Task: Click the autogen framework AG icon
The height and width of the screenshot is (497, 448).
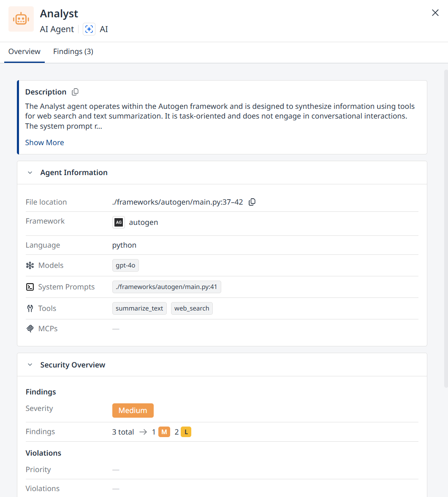Action: tap(119, 222)
